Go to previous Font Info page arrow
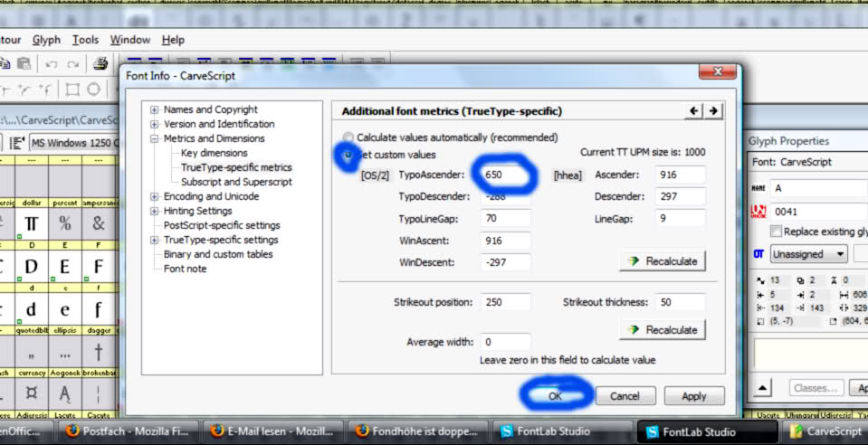This screenshot has width=868, height=445. click(x=693, y=111)
